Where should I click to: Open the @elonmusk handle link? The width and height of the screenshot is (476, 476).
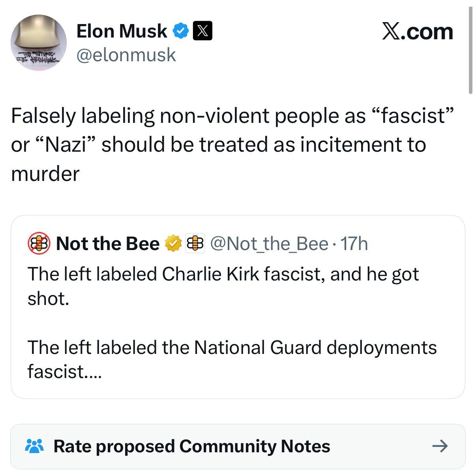[x=126, y=55]
